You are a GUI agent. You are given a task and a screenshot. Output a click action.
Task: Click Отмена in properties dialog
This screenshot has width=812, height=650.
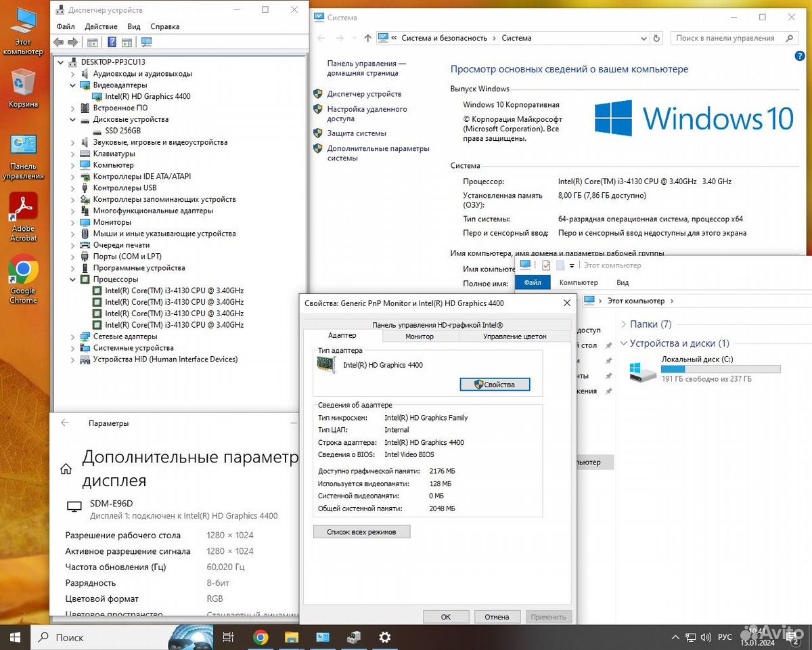pos(497,617)
